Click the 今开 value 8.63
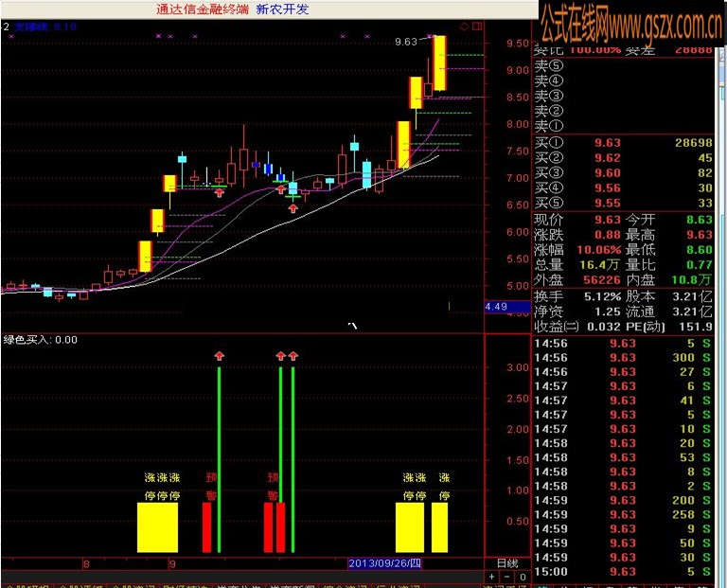This screenshot has width=727, height=588. (x=700, y=220)
